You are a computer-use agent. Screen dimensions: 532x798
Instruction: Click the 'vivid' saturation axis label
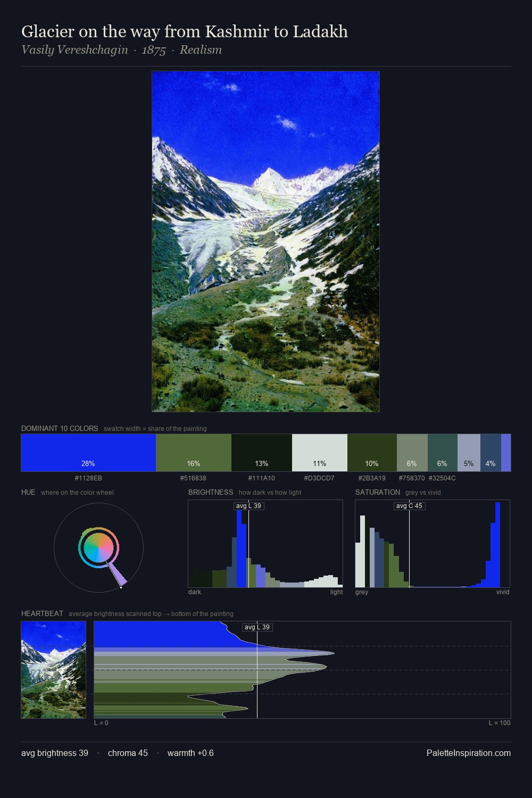(503, 592)
